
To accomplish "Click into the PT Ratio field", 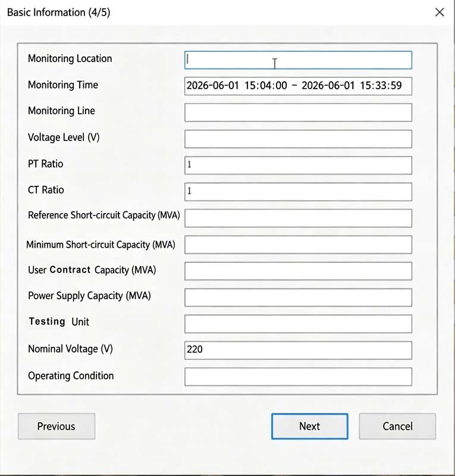I will [x=298, y=165].
